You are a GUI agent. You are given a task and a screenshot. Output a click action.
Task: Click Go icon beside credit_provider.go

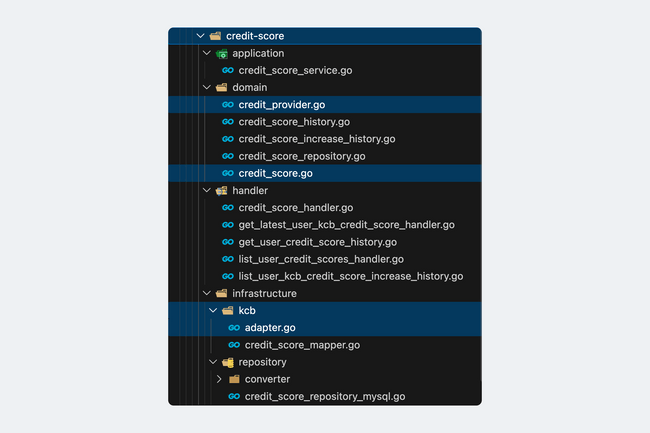click(x=228, y=105)
